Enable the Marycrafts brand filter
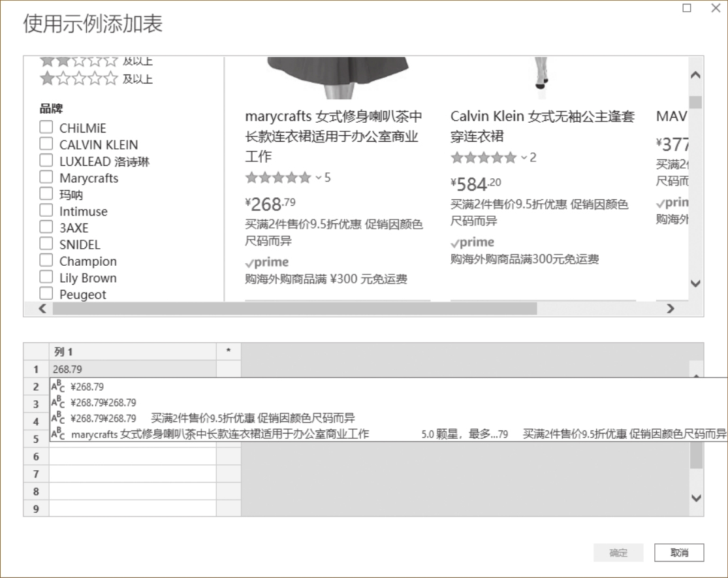The height and width of the screenshot is (578, 728). pyautogui.click(x=46, y=178)
